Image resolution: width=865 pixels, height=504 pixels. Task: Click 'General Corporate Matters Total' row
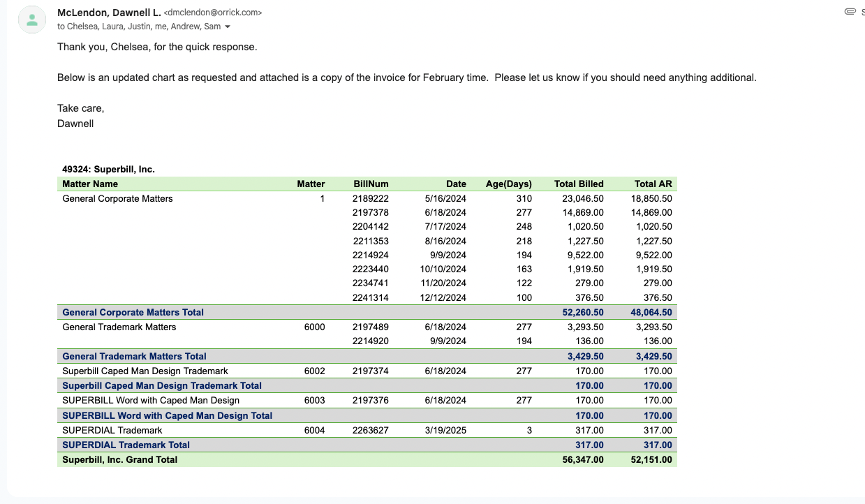click(x=367, y=312)
